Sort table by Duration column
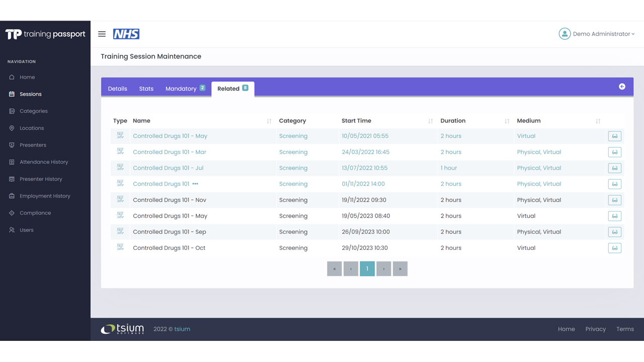The width and height of the screenshot is (644, 362). [x=507, y=121]
